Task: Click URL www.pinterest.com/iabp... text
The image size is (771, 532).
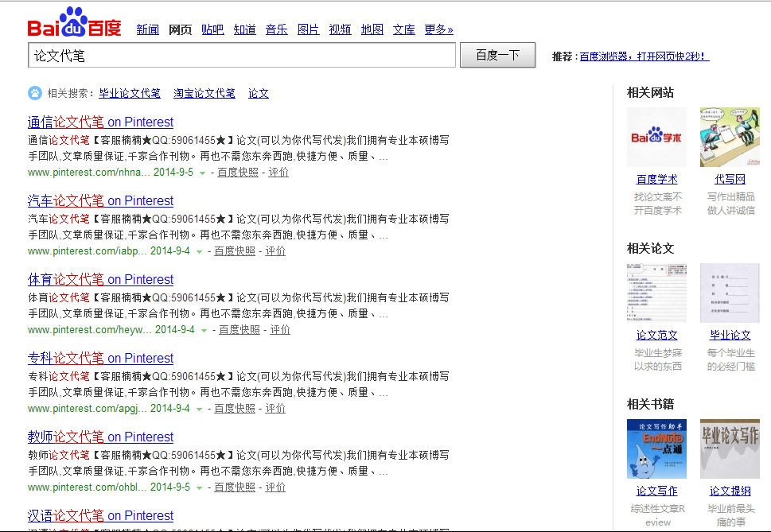Action: point(87,251)
